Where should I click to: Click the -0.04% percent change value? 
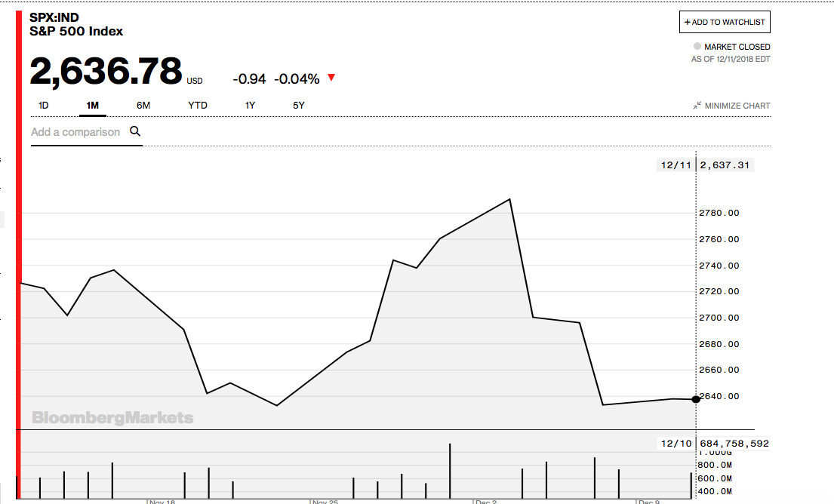click(297, 78)
